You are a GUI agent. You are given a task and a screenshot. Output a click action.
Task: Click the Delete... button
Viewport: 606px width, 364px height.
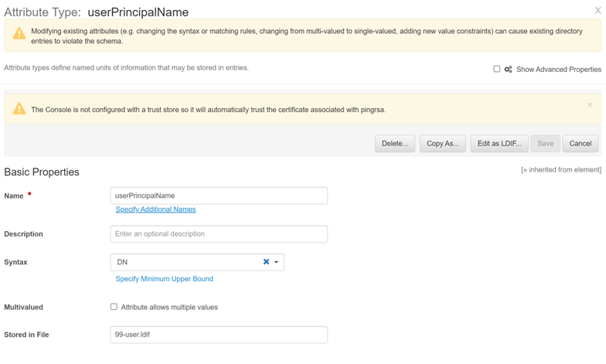pos(395,144)
